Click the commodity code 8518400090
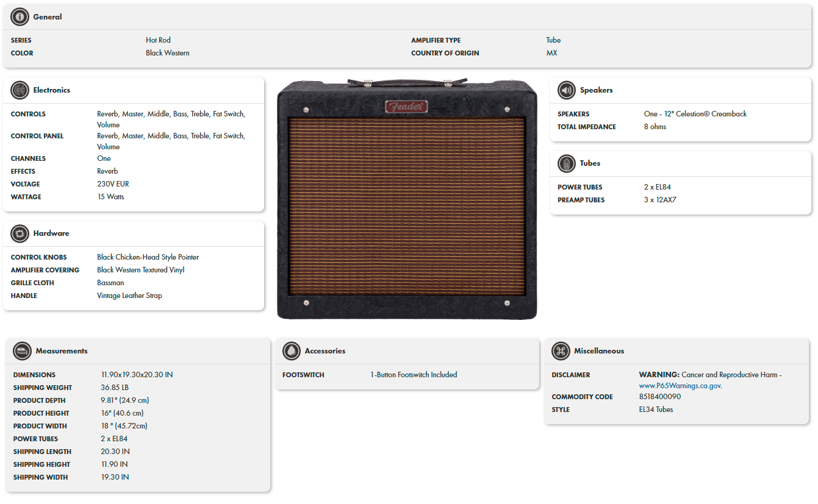The image size is (818, 504). [x=660, y=397]
